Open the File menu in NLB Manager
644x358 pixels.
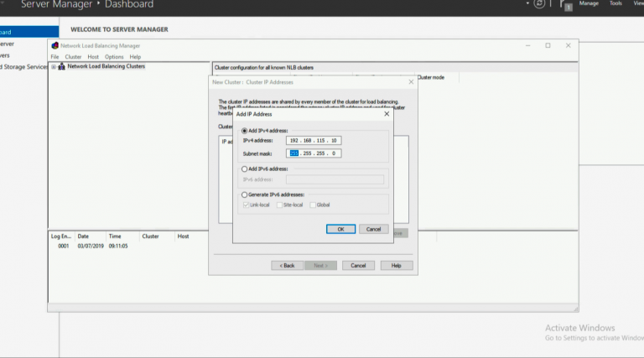coord(55,57)
